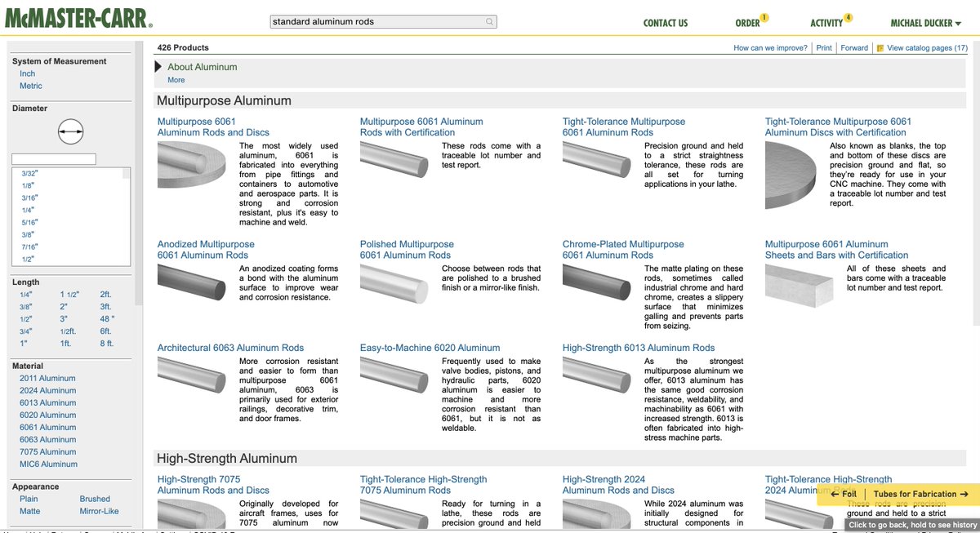Open Easy-to-Machine 6020 Aluminum
The width and height of the screenshot is (980, 533).
point(430,348)
